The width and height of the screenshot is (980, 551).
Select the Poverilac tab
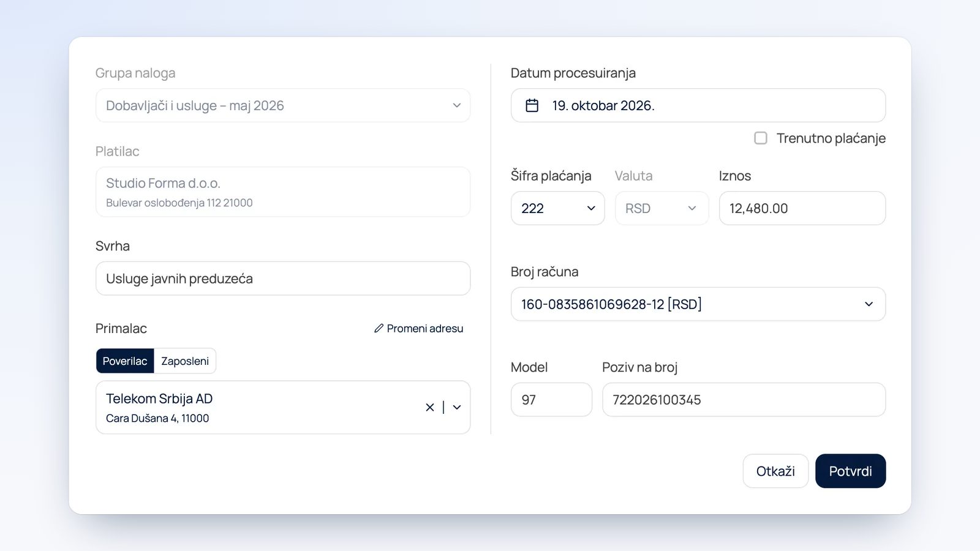125,361
